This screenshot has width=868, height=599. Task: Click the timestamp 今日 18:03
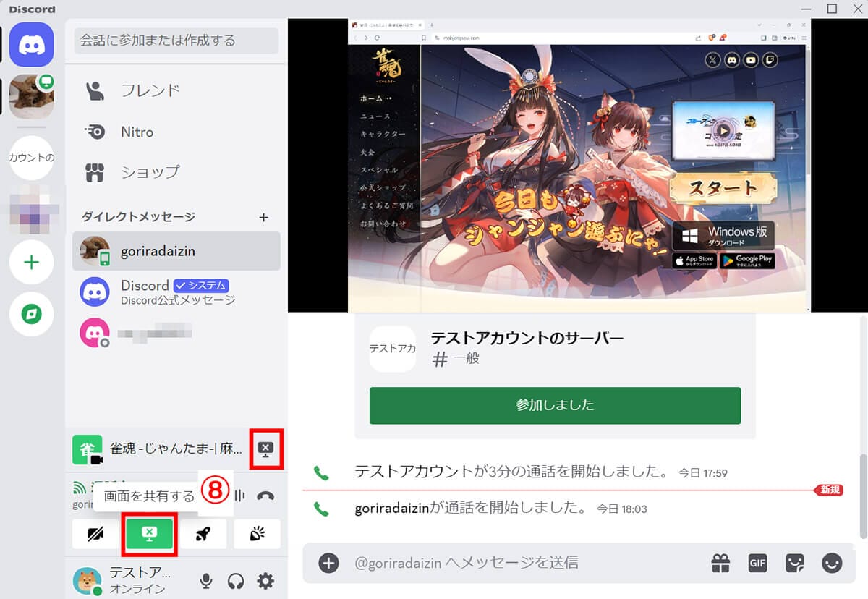622,509
